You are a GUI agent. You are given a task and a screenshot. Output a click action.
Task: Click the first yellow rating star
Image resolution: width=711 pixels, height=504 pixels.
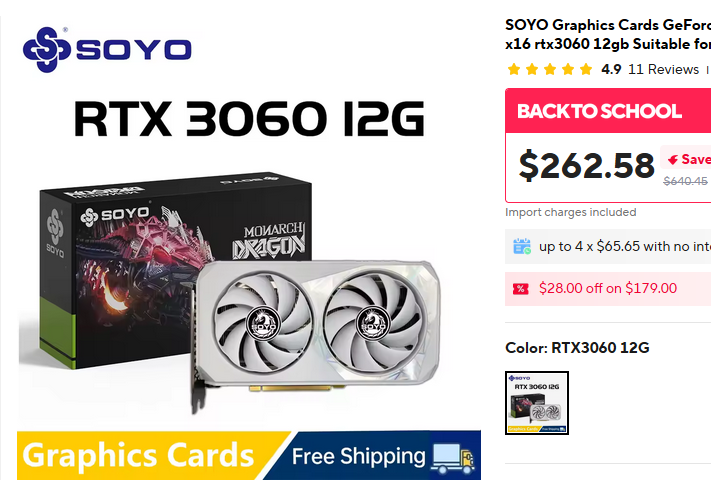click(x=514, y=69)
